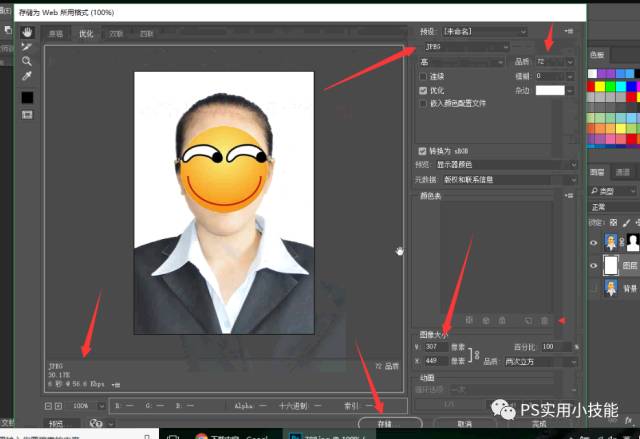Open the 正常 blend mode dropdown
Screen dimensions: 640x439
pos(615,207)
